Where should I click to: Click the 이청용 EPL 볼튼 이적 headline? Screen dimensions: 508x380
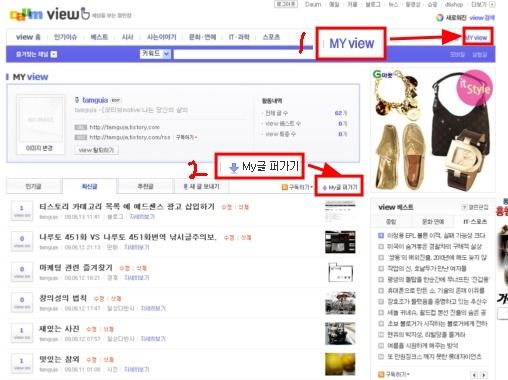[x=436, y=236]
